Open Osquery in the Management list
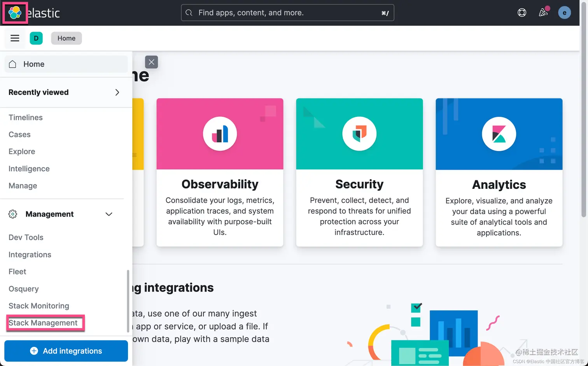This screenshot has width=588, height=366. (x=24, y=289)
